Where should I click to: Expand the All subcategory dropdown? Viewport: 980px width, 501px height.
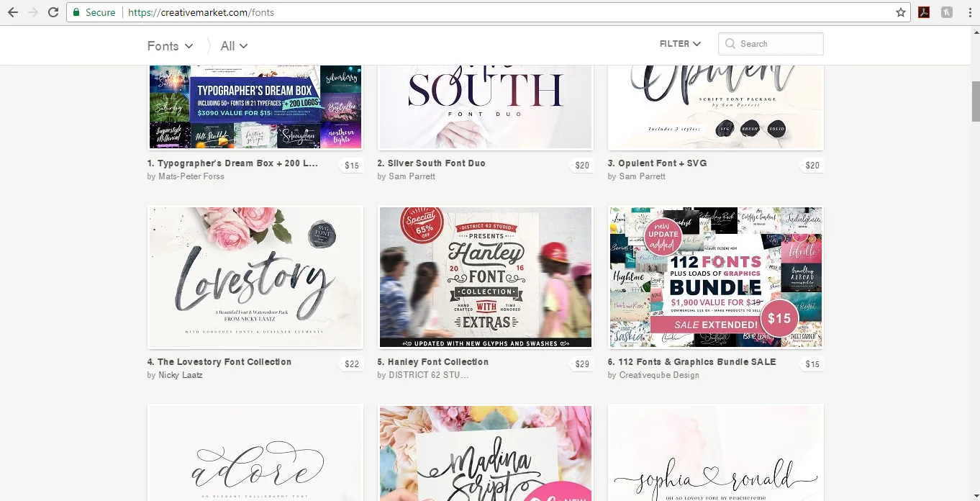click(234, 45)
